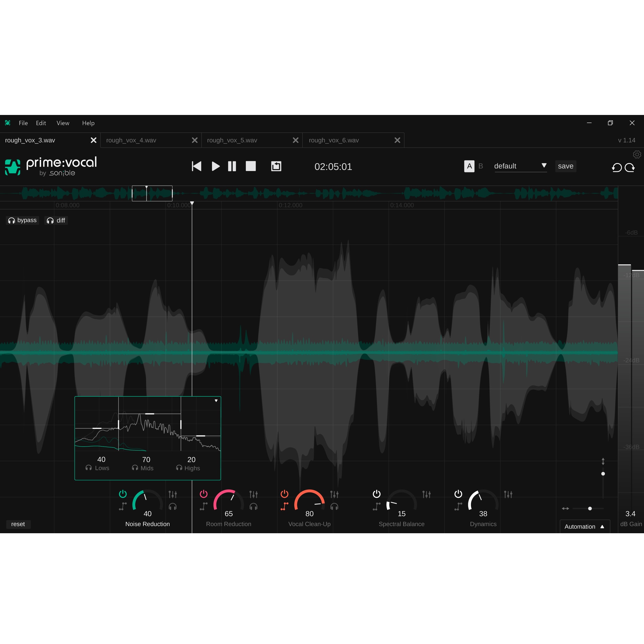
Task: Enable loop playback
Action: click(276, 166)
